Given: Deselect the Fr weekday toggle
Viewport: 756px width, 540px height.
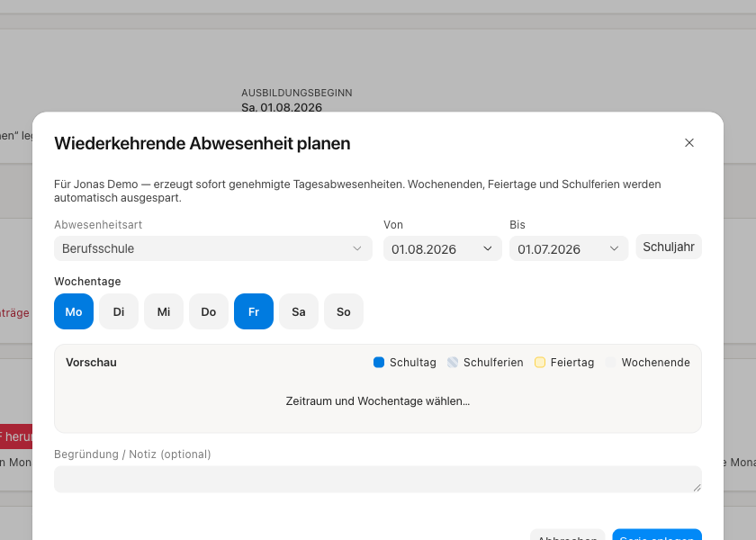Looking at the screenshot, I should 254,311.
